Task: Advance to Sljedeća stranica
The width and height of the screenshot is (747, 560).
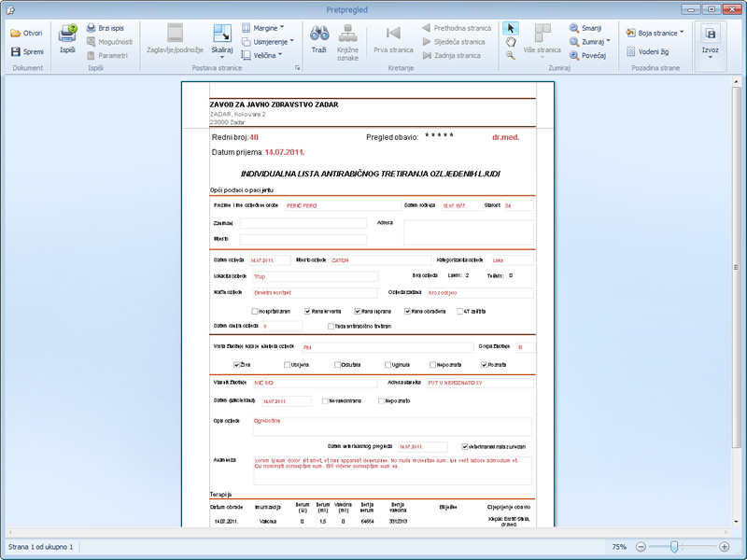Action: point(454,41)
